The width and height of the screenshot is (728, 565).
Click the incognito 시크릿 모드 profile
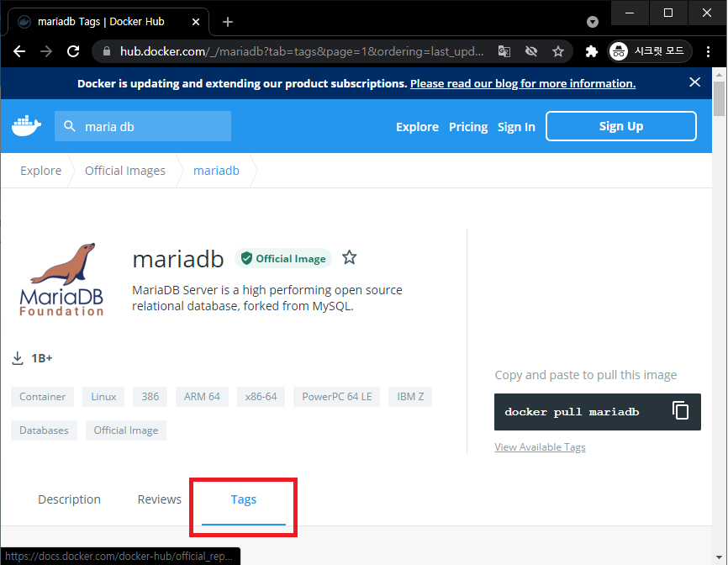click(x=650, y=51)
